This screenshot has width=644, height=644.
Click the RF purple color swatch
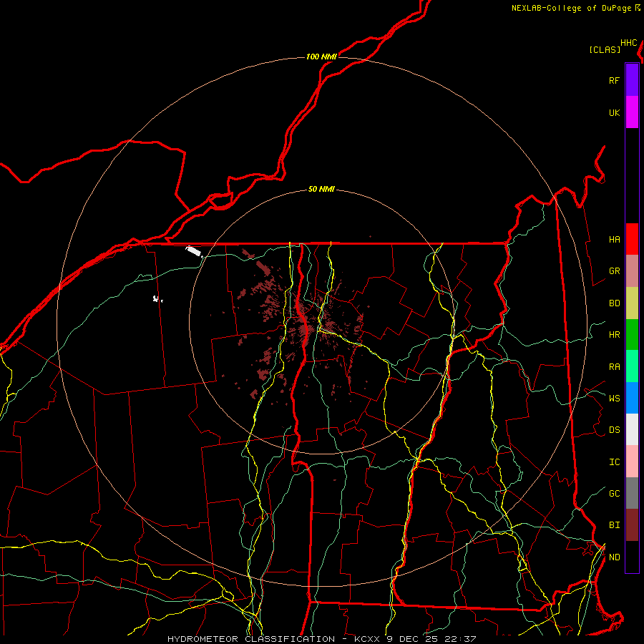[x=632, y=80]
